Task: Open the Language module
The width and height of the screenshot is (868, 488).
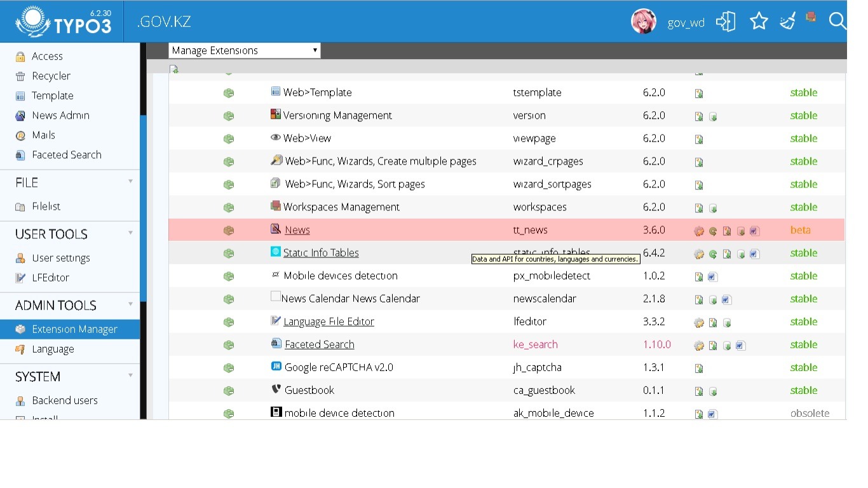Action: pyautogui.click(x=70, y=349)
